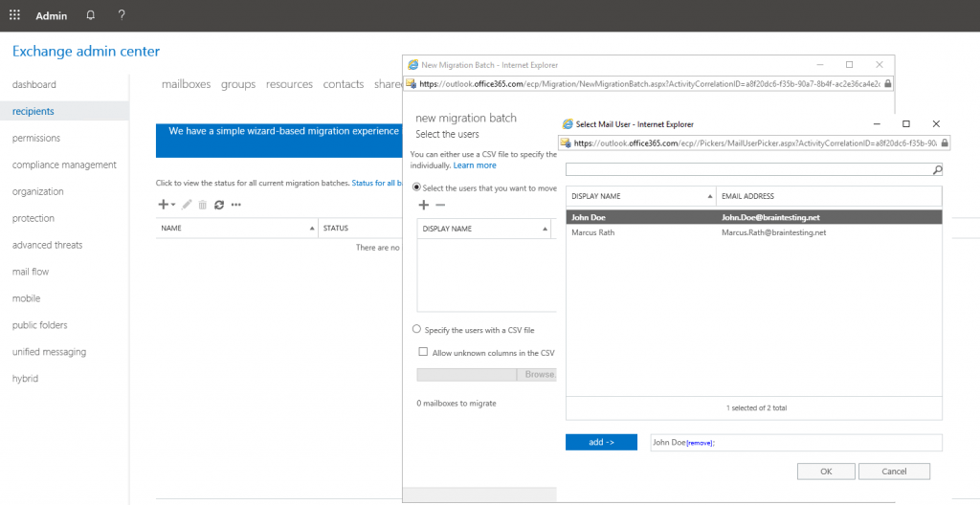Click the refresh icon in main toolbar
The image size is (980, 505).
click(x=219, y=205)
